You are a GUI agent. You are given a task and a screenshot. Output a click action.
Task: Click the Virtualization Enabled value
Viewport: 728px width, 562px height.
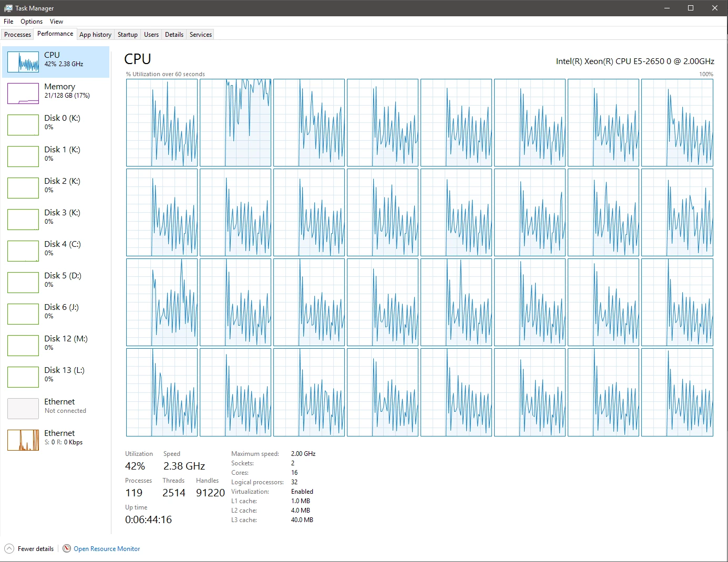pyautogui.click(x=302, y=492)
